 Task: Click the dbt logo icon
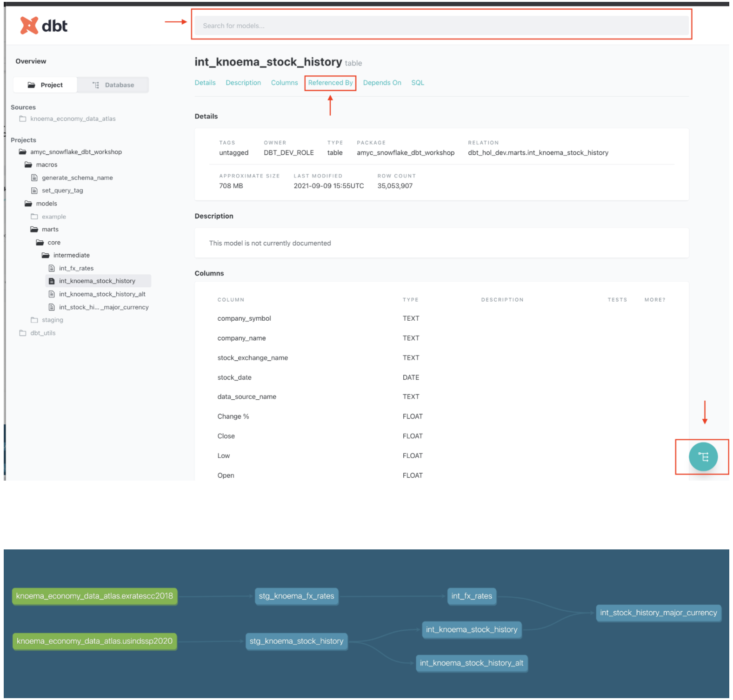[x=29, y=26]
